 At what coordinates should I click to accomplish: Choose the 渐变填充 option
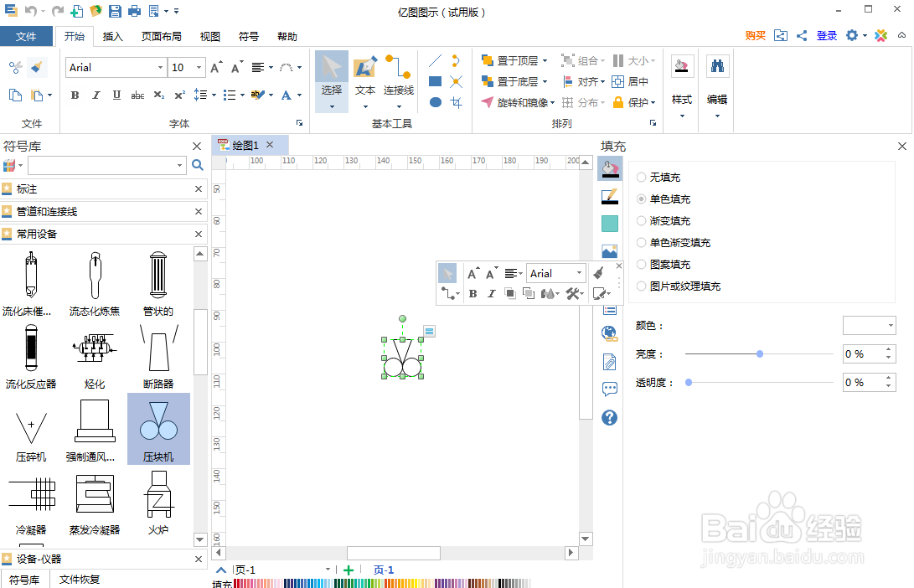[643, 220]
